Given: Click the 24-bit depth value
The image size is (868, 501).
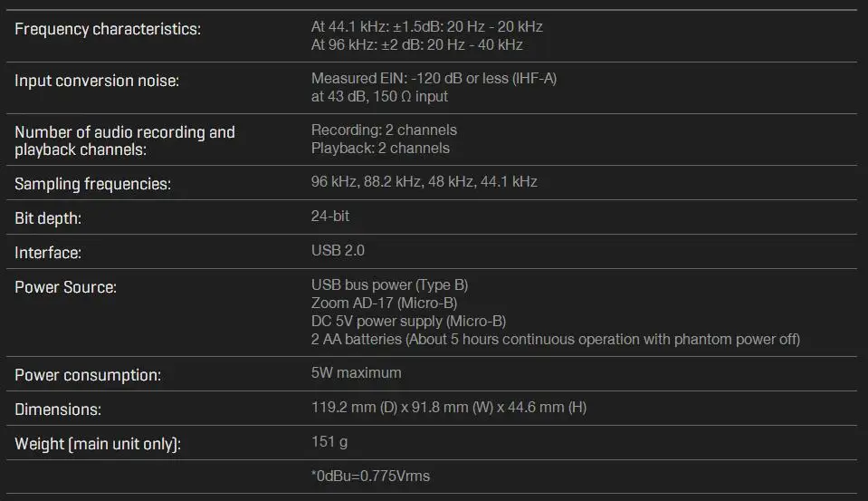Looking at the screenshot, I should (x=330, y=217).
